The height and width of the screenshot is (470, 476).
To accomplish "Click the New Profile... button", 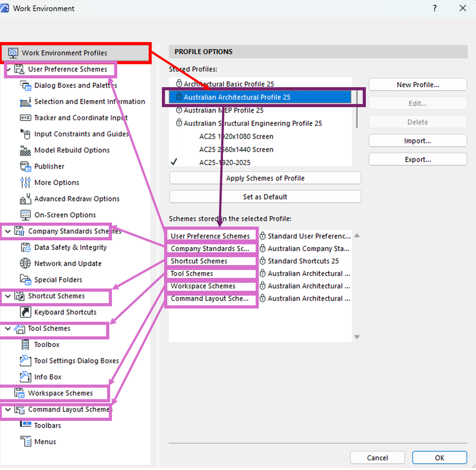I will coord(418,85).
